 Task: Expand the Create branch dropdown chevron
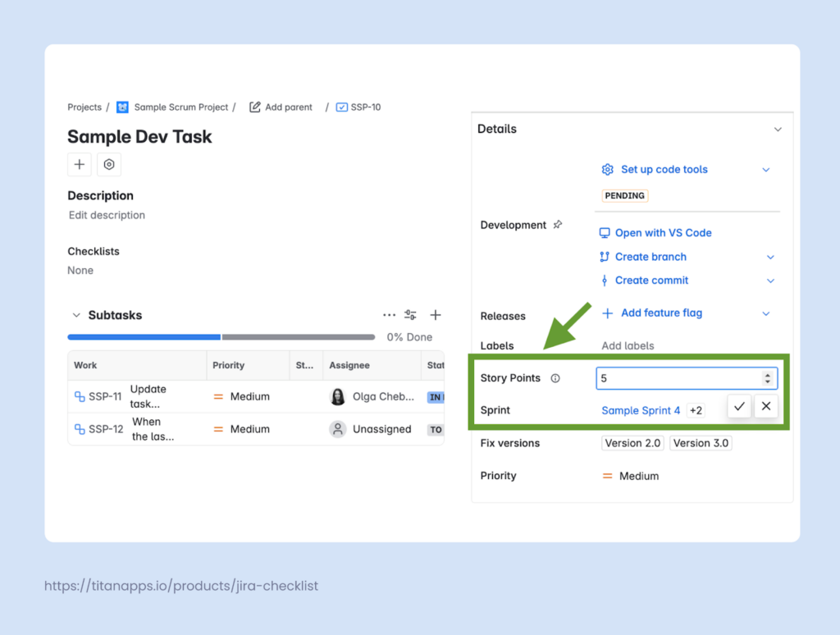[x=770, y=258]
